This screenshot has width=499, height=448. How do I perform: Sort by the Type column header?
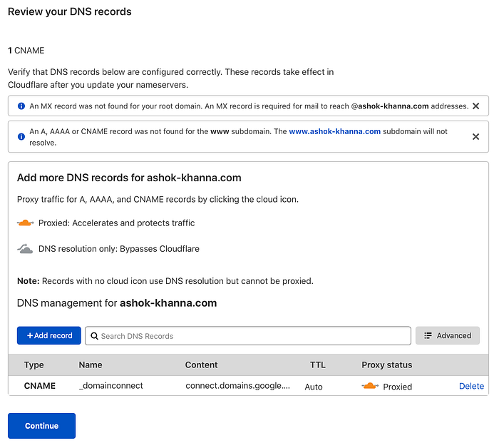[x=34, y=365]
